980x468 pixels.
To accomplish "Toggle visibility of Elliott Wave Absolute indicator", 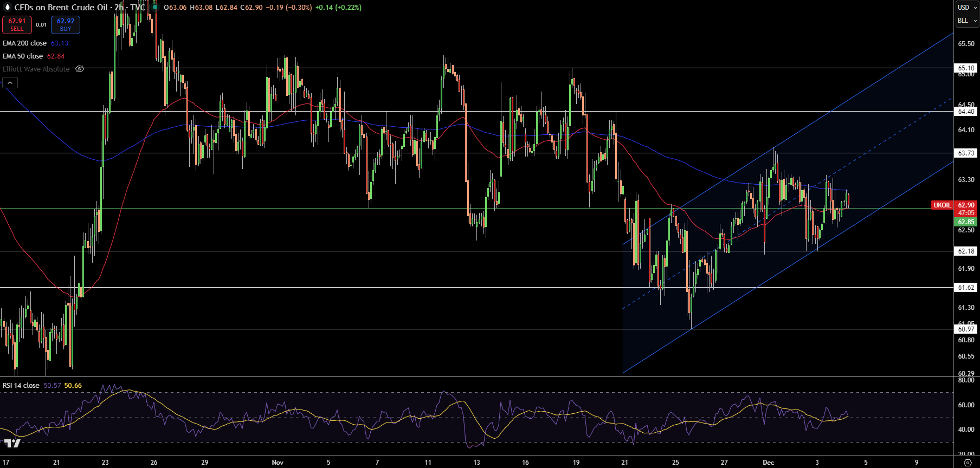I will point(80,69).
